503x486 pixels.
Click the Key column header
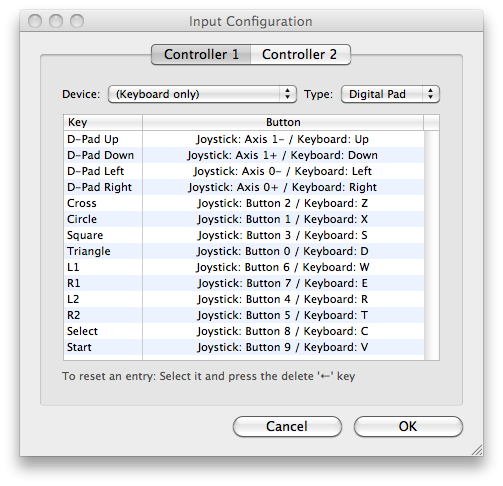[x=103, y=122]
